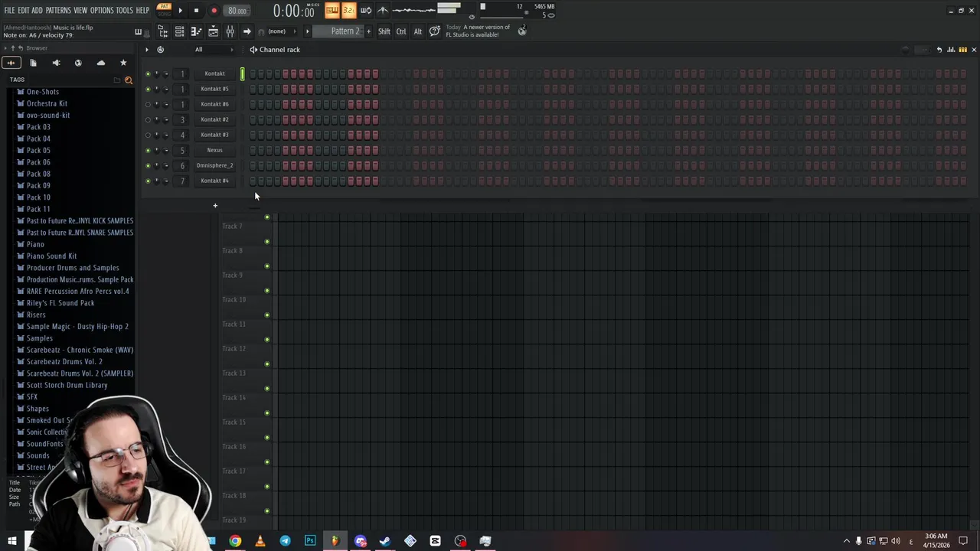
Task: Click the Shift modifier button
Action: click(x=384, y=31)
